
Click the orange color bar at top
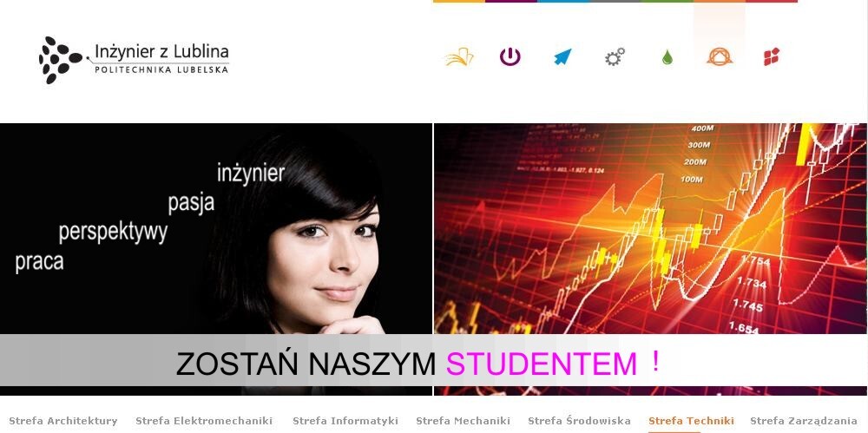719,1
